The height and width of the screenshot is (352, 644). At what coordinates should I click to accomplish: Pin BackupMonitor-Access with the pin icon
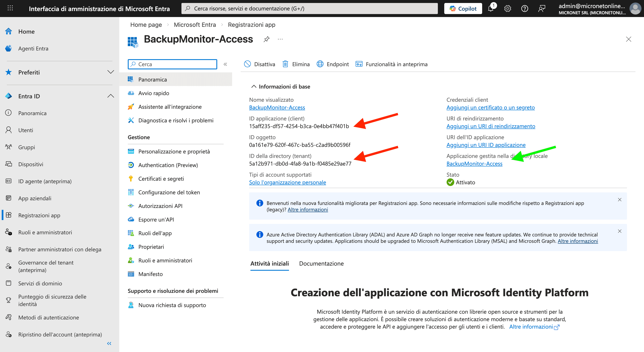(x=266, y=39)
